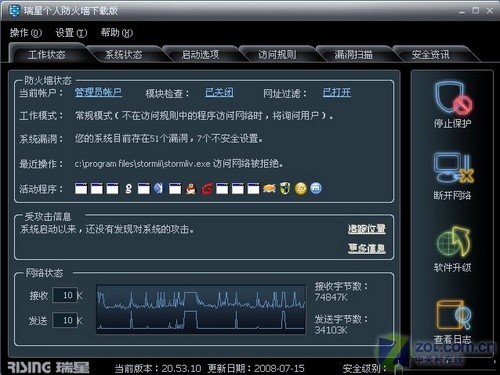Click the text '您的系统目前存在51个漏洞'
This screenshot has height=375, width=500.
tap(131, 138)
